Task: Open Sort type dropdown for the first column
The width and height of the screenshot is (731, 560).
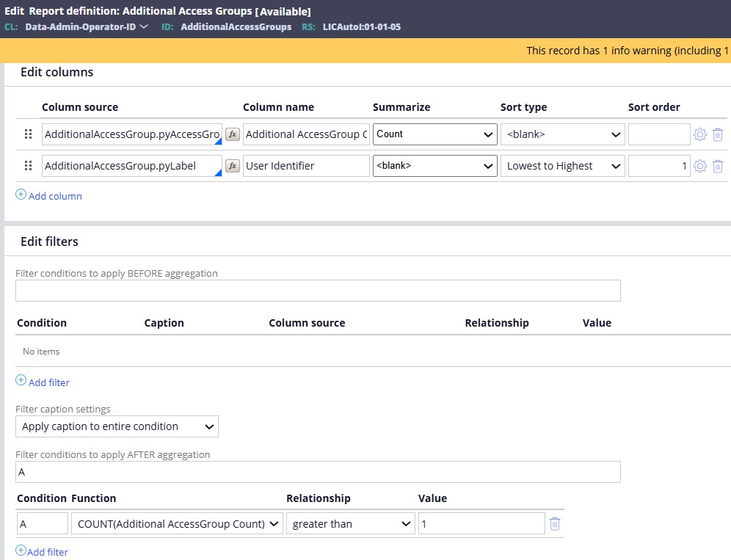Action: point(561,134)
